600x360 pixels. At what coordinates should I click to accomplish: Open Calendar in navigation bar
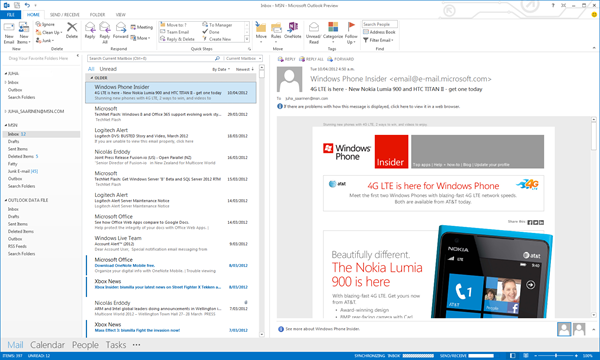coord(47,345)
